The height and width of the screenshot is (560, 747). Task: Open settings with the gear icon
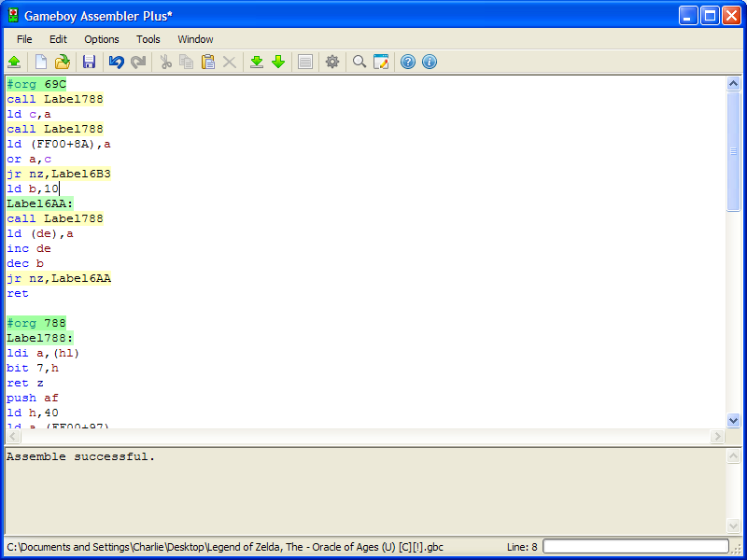pos(332,63)
